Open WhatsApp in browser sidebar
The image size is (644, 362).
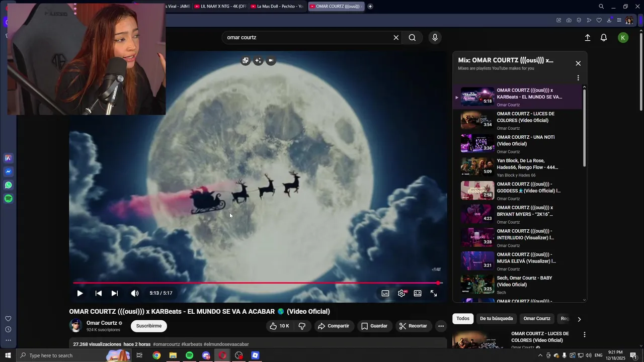[x=9, y=185]
